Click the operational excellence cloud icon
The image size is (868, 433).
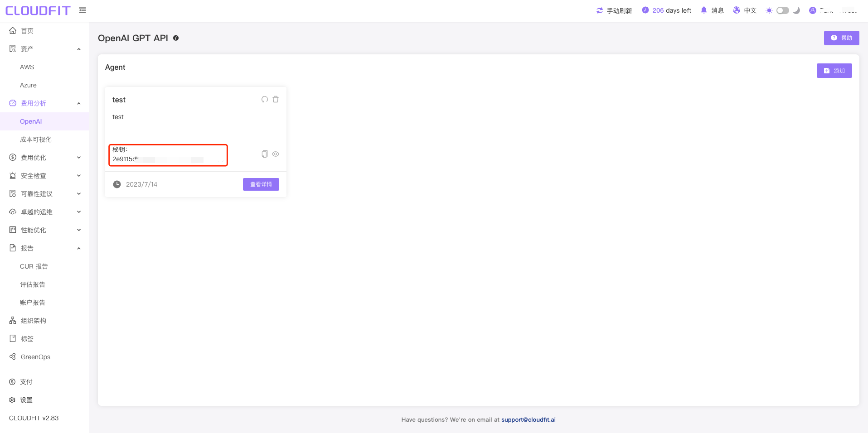coord(13,212)
